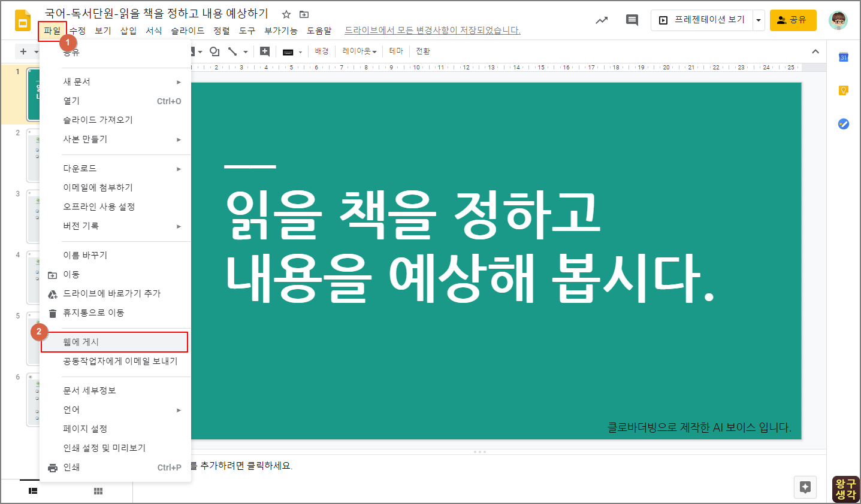The width and height of the screenshot is (861, 504).
Task: Collapse the toolbar with the chevron up
Action: (x=815, y=51)
